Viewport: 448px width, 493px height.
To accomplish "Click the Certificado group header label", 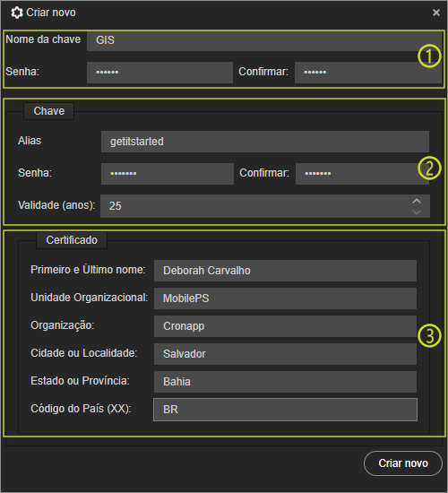I will pyautogui.click(x=72, y=240).
